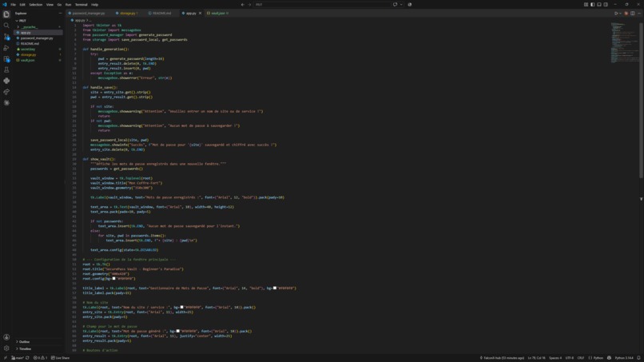Click the UTF-8 encoding indicator
This screenshot has height=362, width=644.
(569, 358)
